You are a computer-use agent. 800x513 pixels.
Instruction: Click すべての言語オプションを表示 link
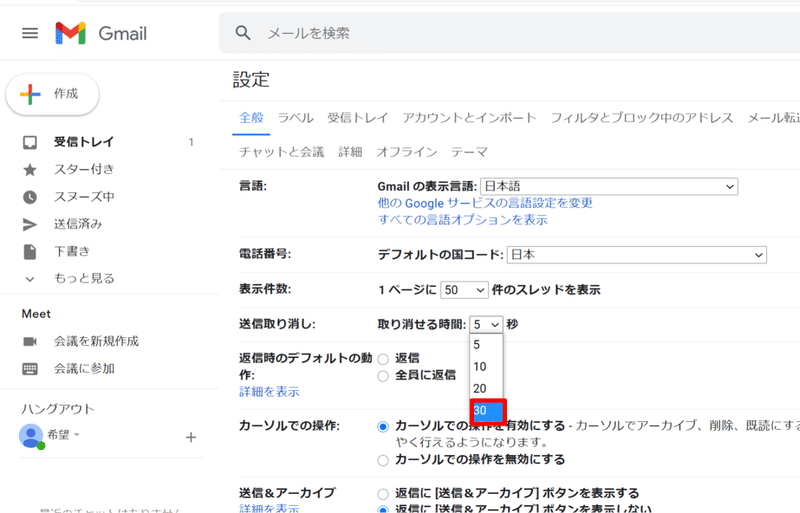tap(463, 220)
